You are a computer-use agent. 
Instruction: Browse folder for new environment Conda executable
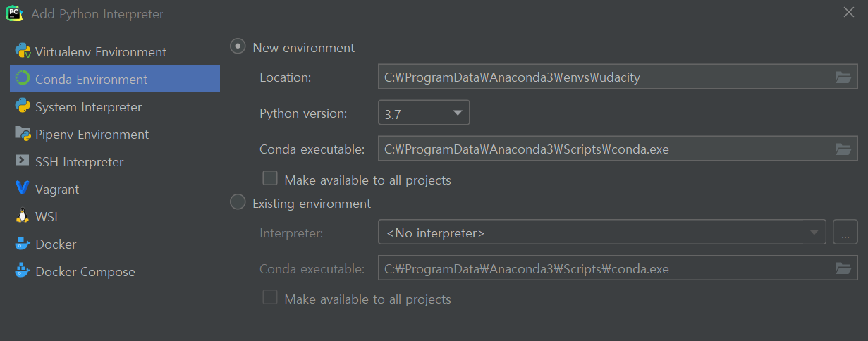tap(843, 149)
